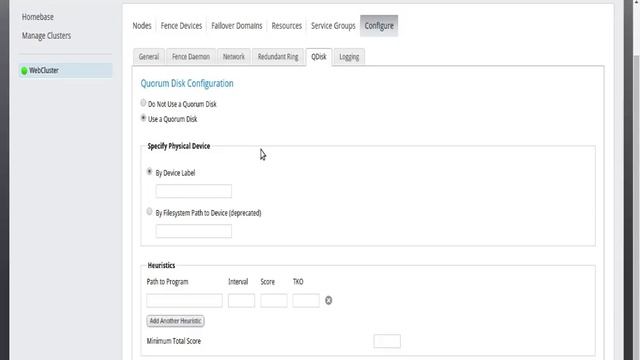Click the WebCluster green status icon
The image size is (640, 360).
click(x=24, y=71)
